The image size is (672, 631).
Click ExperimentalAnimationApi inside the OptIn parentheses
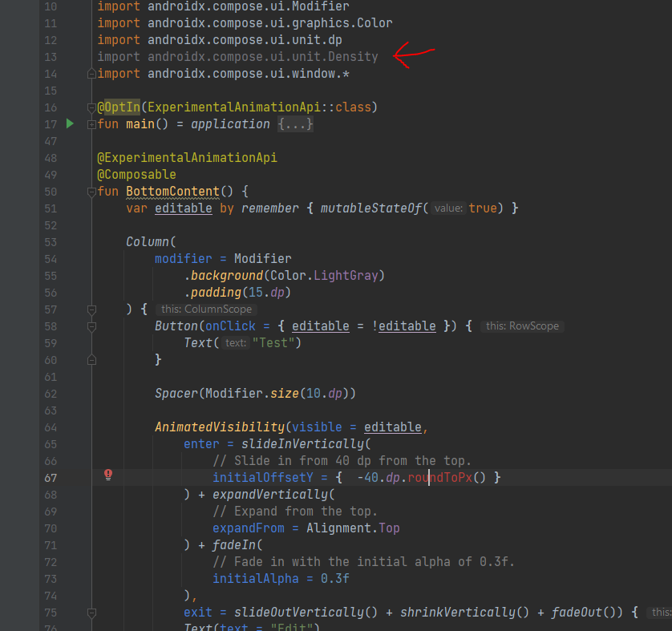[234, 107]
